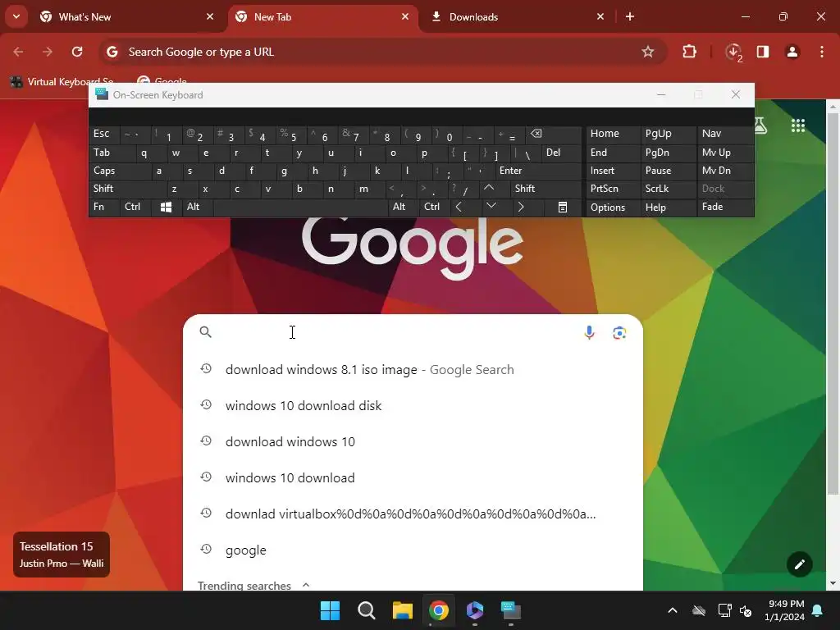Pick the windows 10 download history suggestion

pyautogui.click(x=413, y=478)
